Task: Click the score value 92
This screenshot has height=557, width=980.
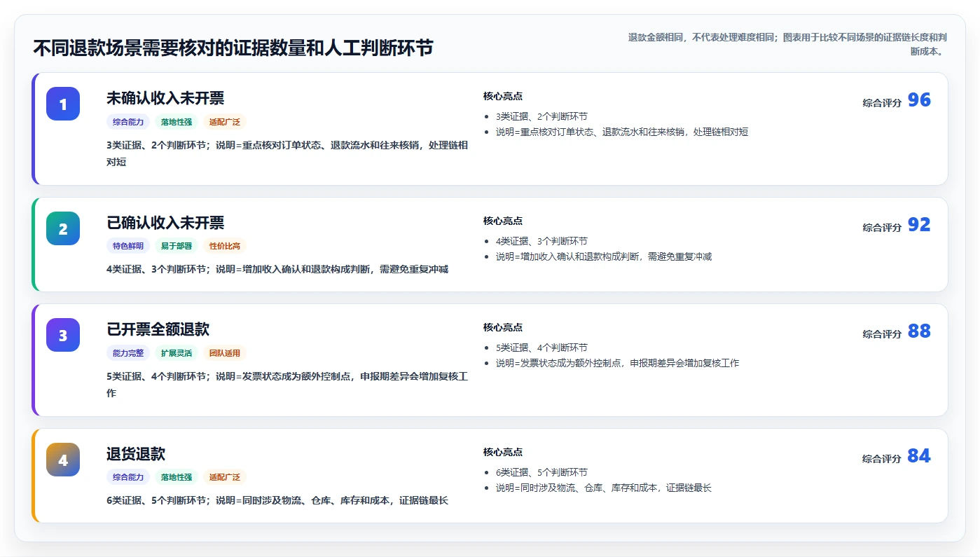Action: pyautogui.click(x=919, y=225)
